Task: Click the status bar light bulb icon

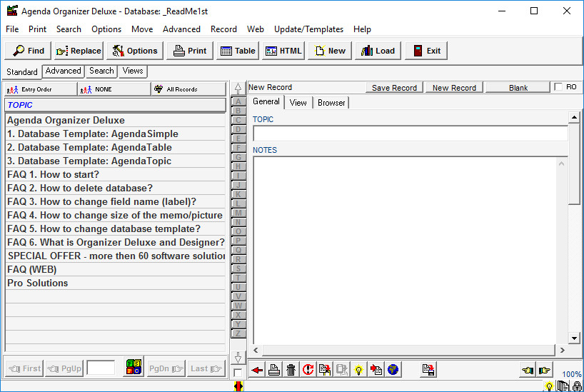Action: pyautogui.click(x=549, y=386)
